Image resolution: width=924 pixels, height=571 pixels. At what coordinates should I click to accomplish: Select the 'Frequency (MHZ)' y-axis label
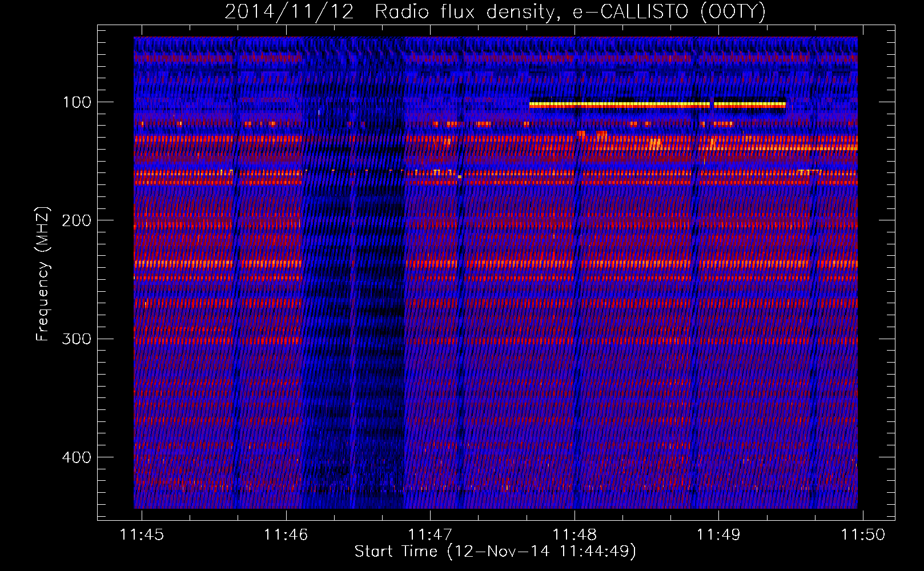43,274
